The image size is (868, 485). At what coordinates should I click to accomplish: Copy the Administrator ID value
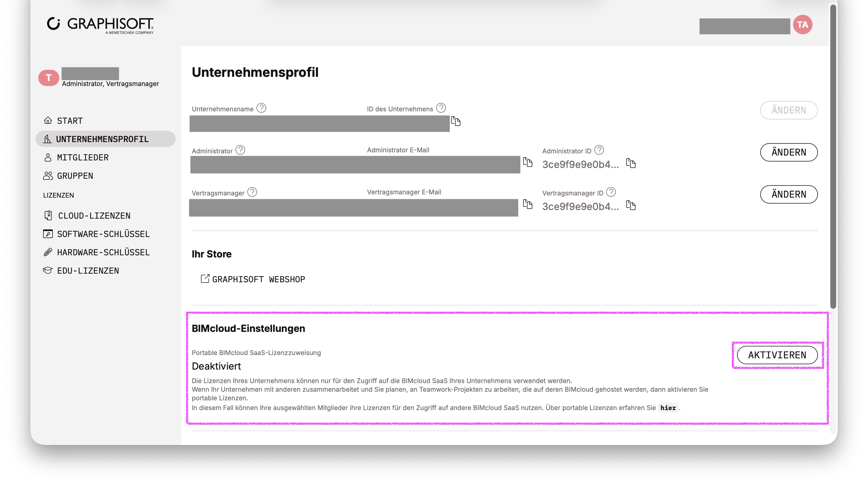coord(631,163)
